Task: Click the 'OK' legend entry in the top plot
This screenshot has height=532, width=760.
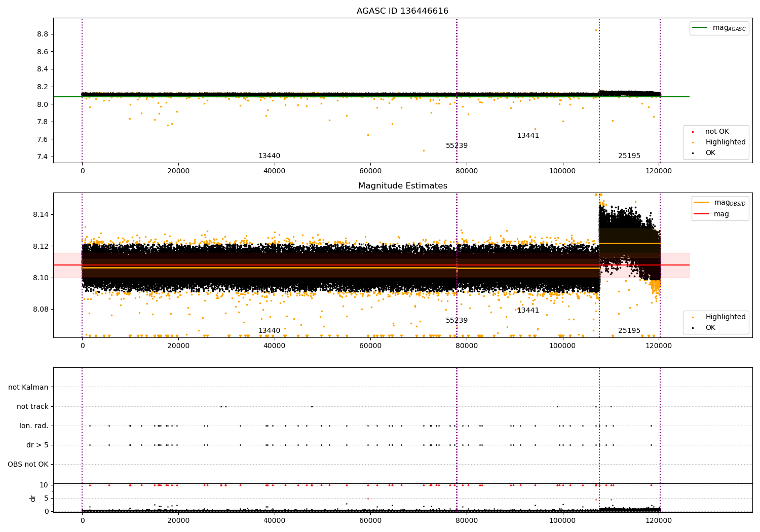Action: [704, 153]
